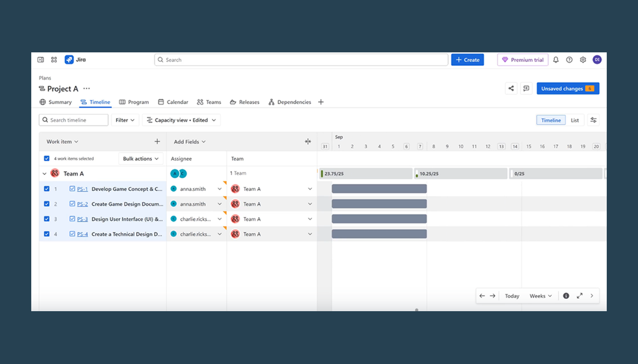Jump to Today on timeline
The height and width of the screenshot is (364, 638).
coord(512,296)
